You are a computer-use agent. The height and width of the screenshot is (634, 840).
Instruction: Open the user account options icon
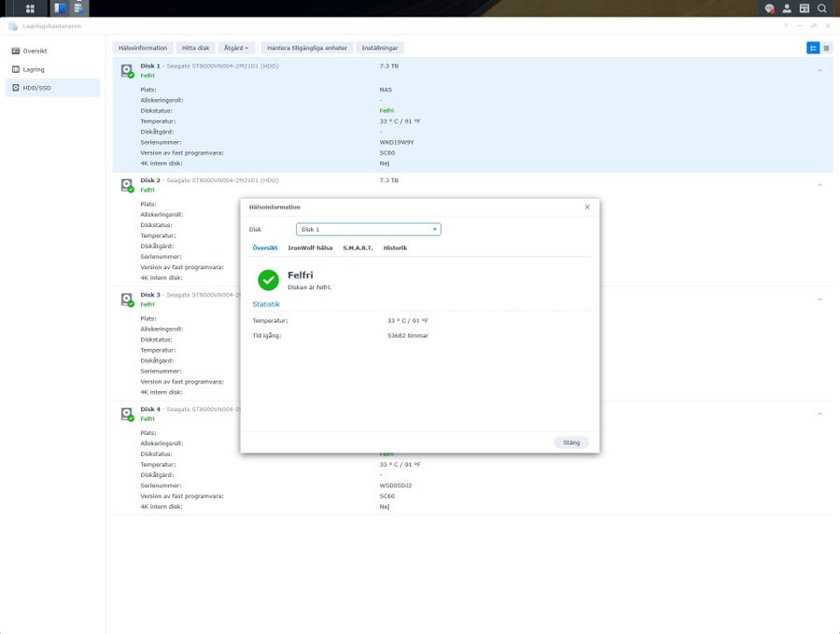[x=787, y=8]
